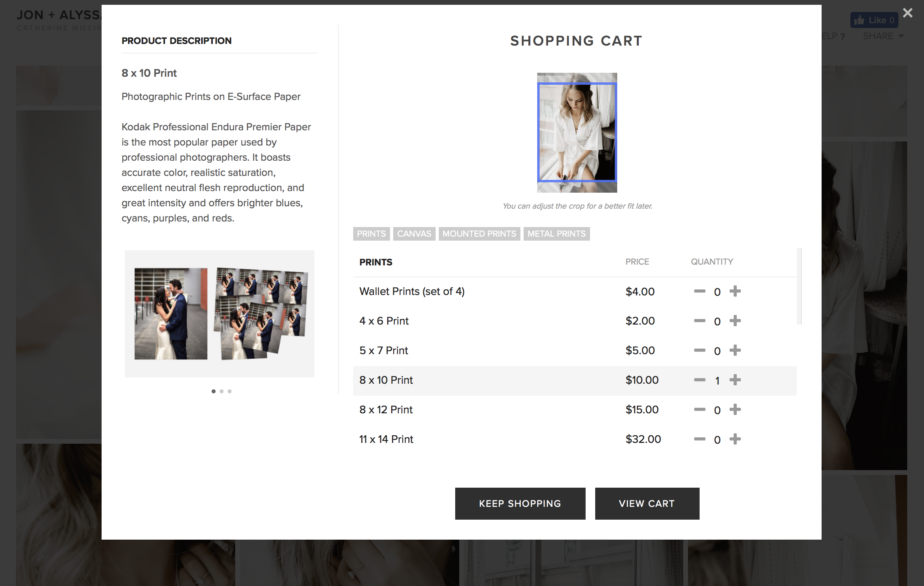Remove the 8 x 10 Print
This screenshot has height=586, width=924.
700,380
